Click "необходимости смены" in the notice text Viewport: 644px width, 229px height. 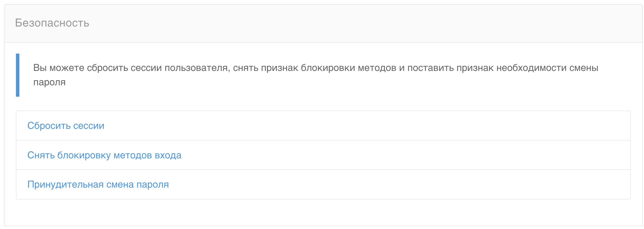(547, 68)
